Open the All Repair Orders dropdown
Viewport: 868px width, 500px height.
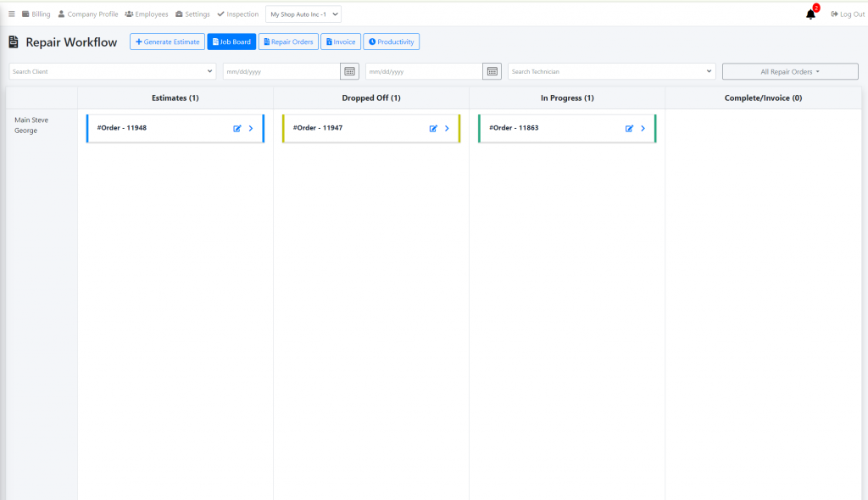(x=790, y=72)
